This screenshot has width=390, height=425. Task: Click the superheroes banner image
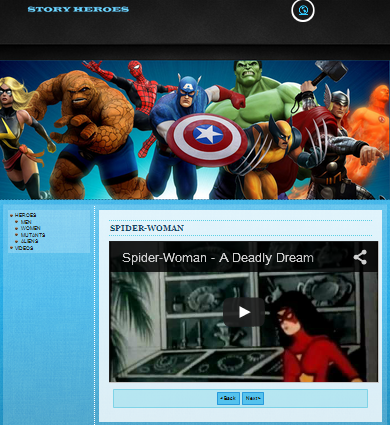pyautogui.click(x=195, y=130)
